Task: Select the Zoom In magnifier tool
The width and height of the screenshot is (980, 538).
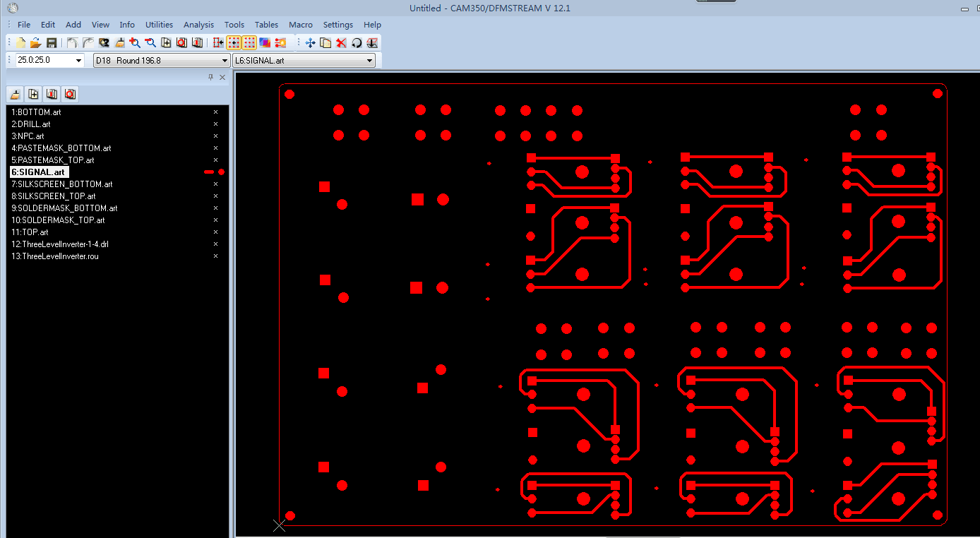Action: [135, 43]
